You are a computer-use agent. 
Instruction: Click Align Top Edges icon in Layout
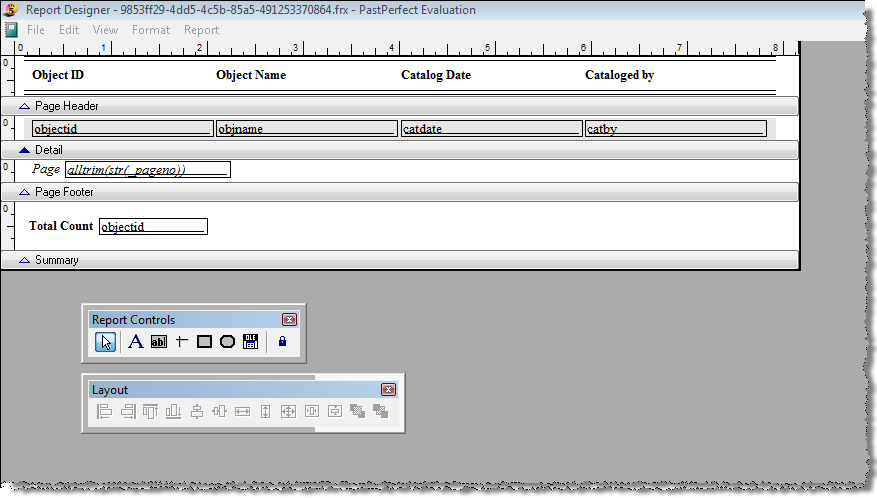[x=150, y=412]
